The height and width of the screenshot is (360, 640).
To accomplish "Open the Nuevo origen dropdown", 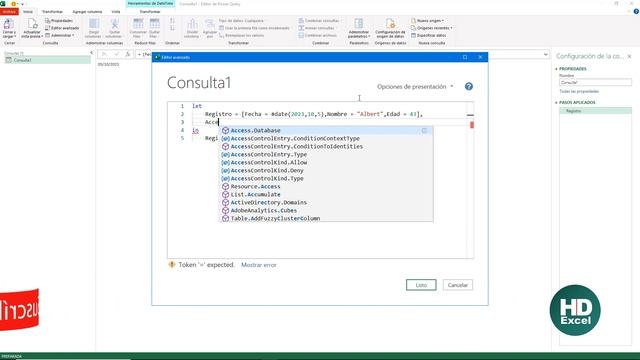I will click(x=427, y=20).
